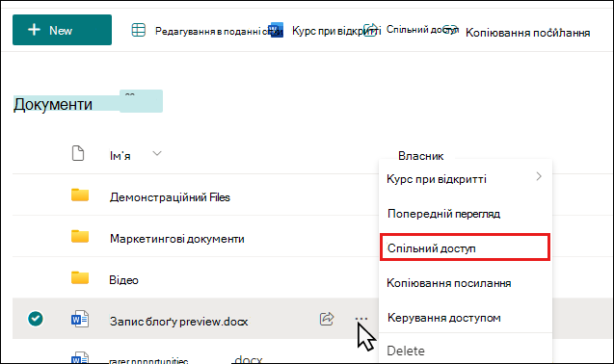
Task: Click the toolbar share arrow icon
Action: tap(370, 30)
